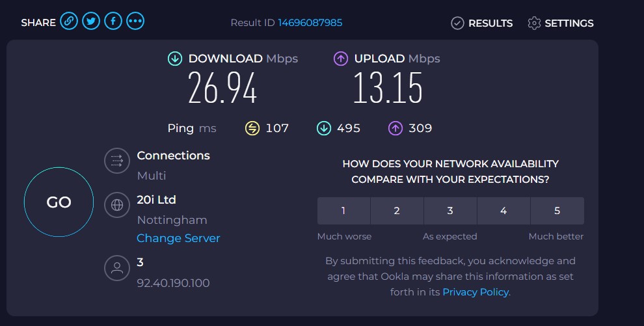
Task: Open more share options ellipsis icon
Action: (x=135, y=21)
